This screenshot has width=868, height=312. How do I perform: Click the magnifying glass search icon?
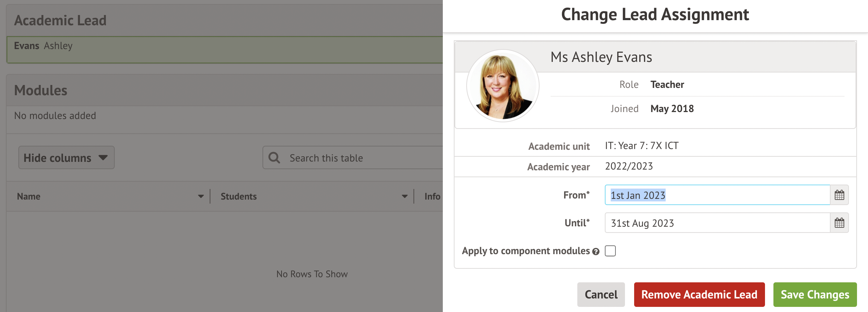274,158
